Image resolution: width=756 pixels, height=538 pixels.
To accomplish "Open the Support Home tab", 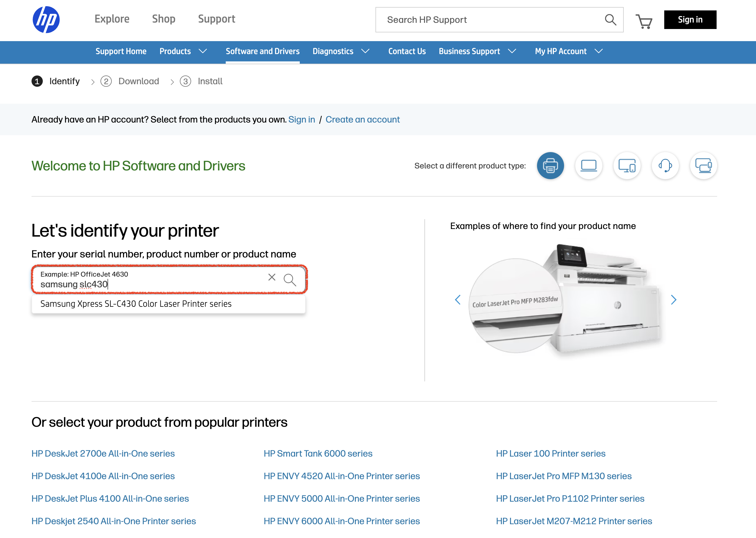I will (x=121, y=51).
